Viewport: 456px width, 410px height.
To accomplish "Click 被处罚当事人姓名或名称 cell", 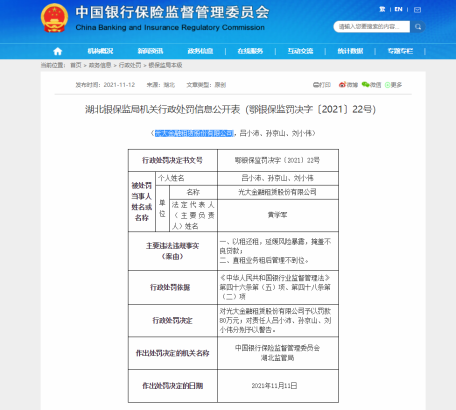I will 142,202.
